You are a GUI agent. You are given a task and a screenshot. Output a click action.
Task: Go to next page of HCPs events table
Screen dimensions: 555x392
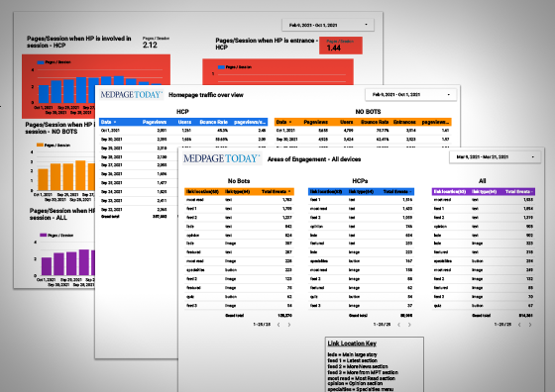(x=409, y=325)
